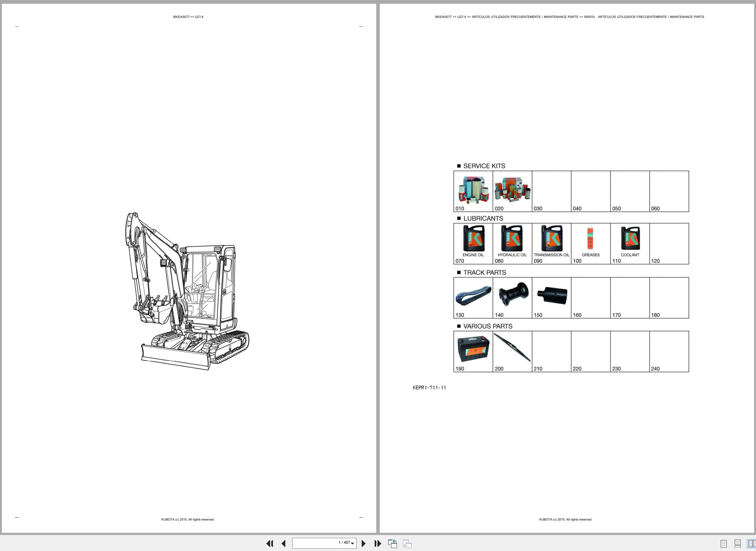
Task: Switch to single page view
Action: (724, 544)
